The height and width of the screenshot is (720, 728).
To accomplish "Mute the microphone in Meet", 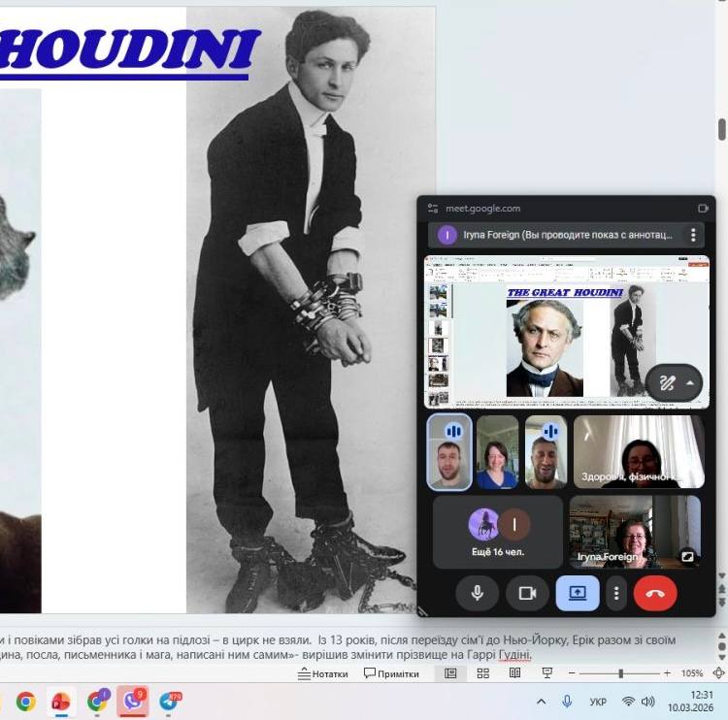I will tap(477, 593).
